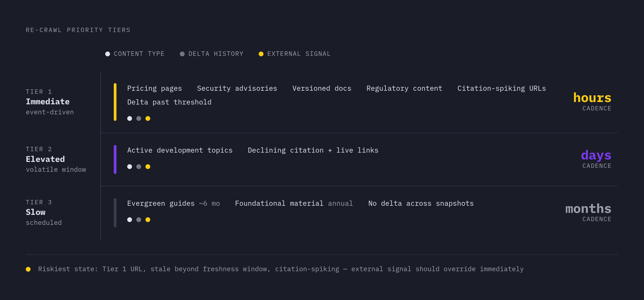Click the Evergreen guides ~6 mo item
Image resolution: width=644 pixels, height=300 pixels.
[x=174, y=204]
